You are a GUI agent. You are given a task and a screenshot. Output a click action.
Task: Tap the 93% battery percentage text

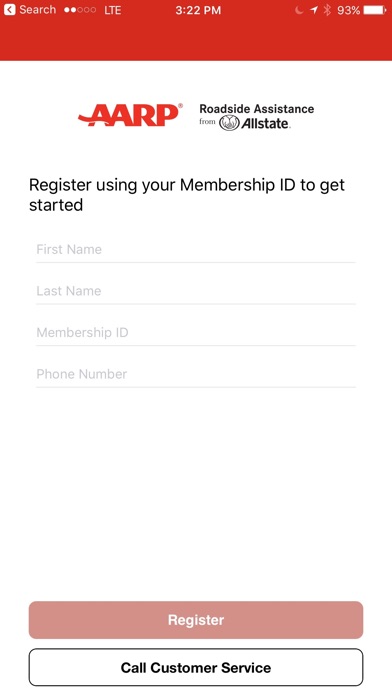pyautogui.click(x=348, y=10)
